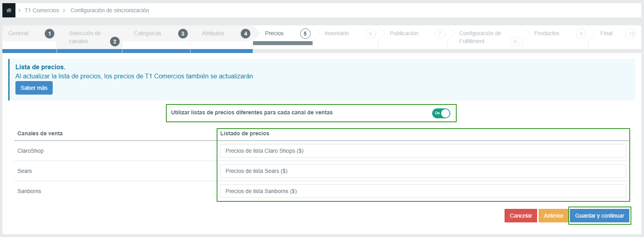The image size is (644, 237).
Task: Open ClaroShop price list dropdown
Action: (x=423, y=151)
